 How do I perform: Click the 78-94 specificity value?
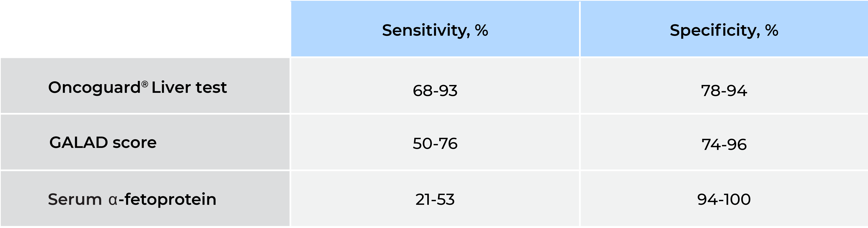724,91
